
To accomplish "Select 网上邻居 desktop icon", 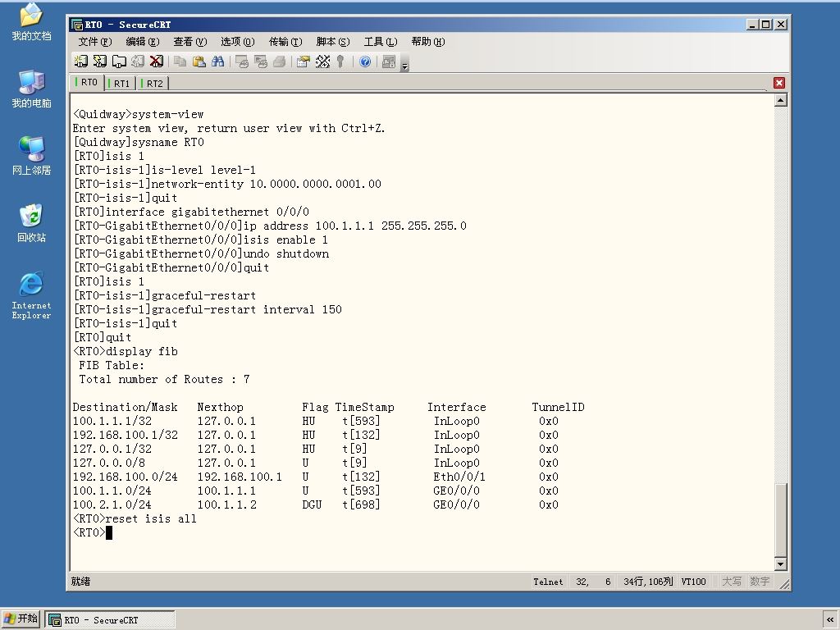I will coord(32,156).
